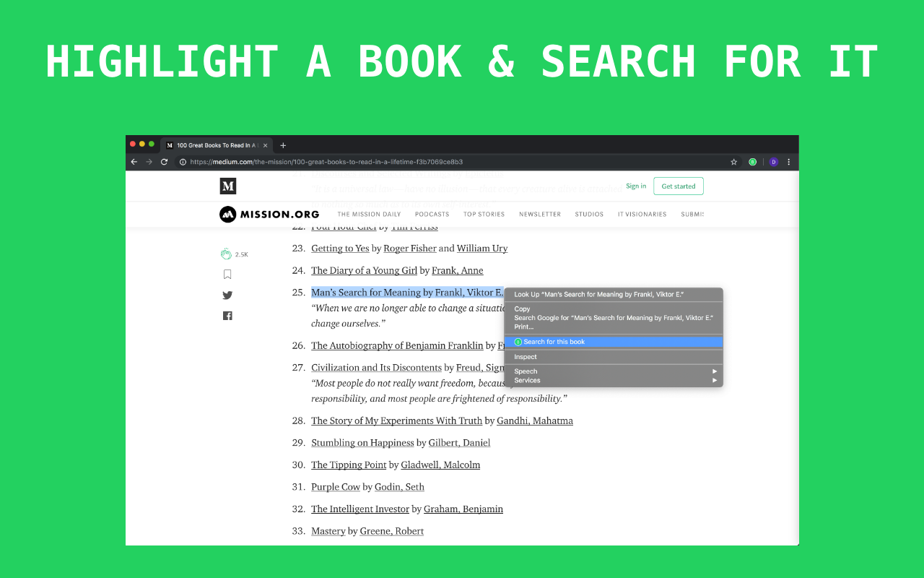Open Autobiography of Benjamin Franklin link
The width and height of the screenshot is (924, 578).
(397, 345)
